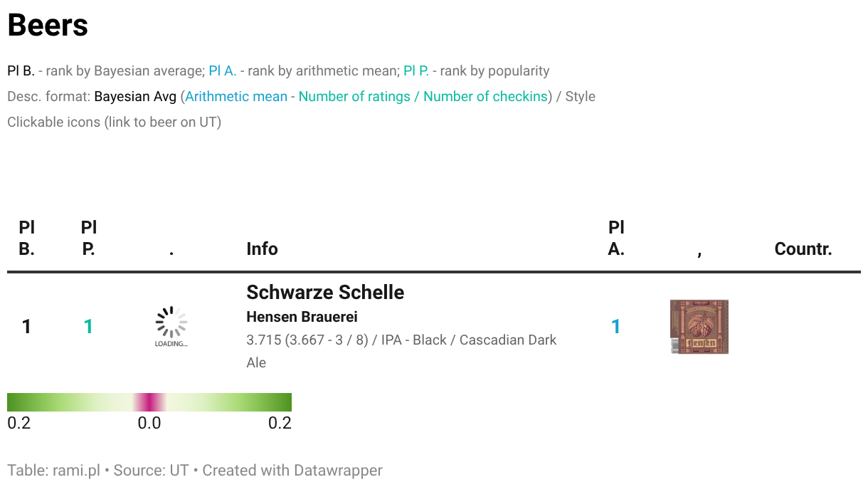Click the Schwarze Schelle beer name
This screenshot has width=868, height=487.
click(x=325, y=293)
